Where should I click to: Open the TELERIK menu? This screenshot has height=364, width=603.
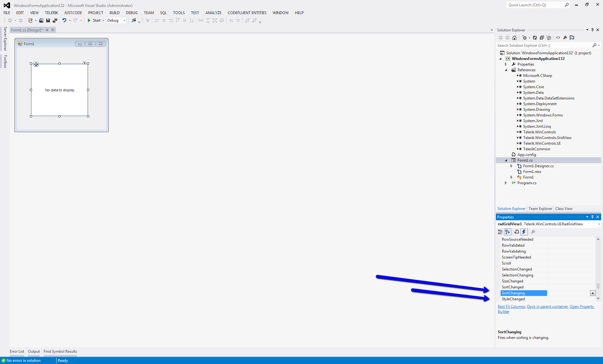pyautogui.click(x=52, y=13)
